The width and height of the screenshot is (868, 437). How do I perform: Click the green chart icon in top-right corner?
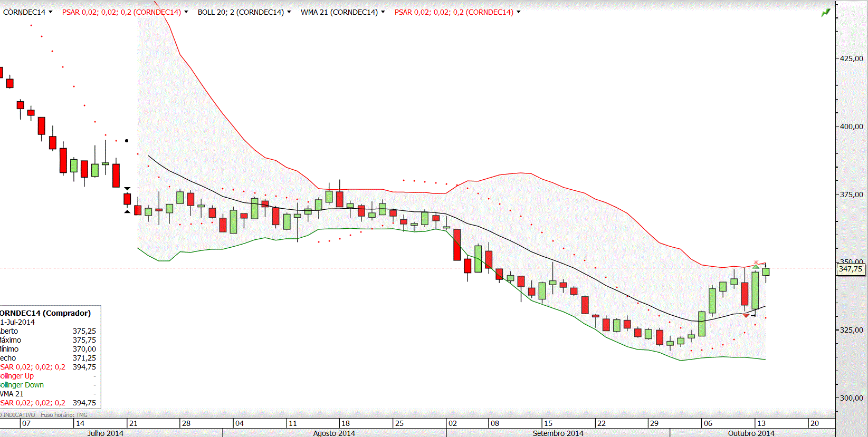tap(826, 12)
